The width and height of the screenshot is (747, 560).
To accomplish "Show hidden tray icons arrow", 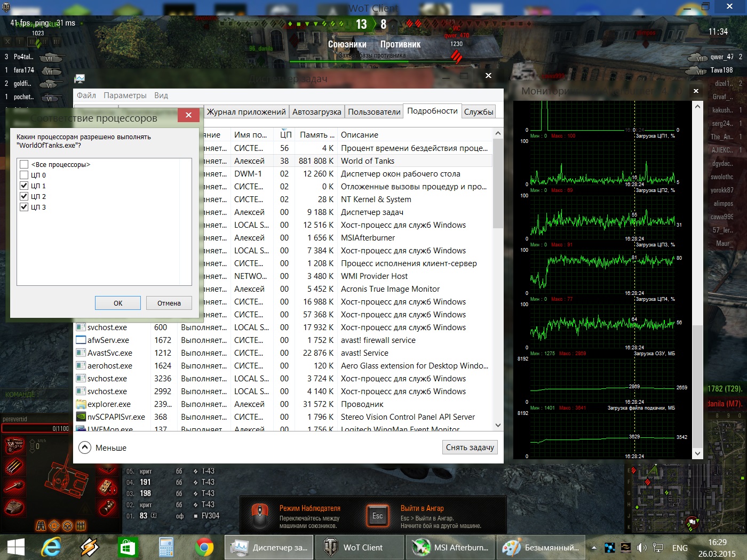I will [594, 548].
